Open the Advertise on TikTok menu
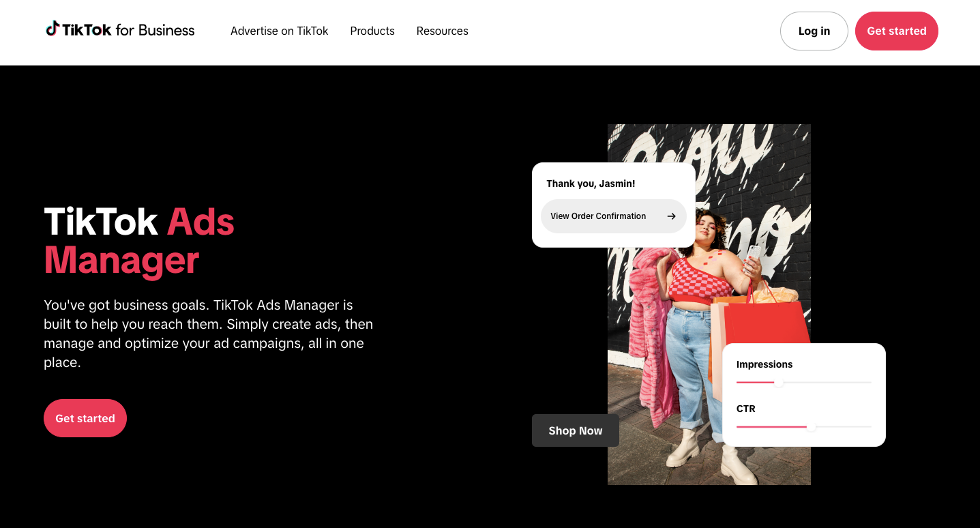 tap(280, 31)
